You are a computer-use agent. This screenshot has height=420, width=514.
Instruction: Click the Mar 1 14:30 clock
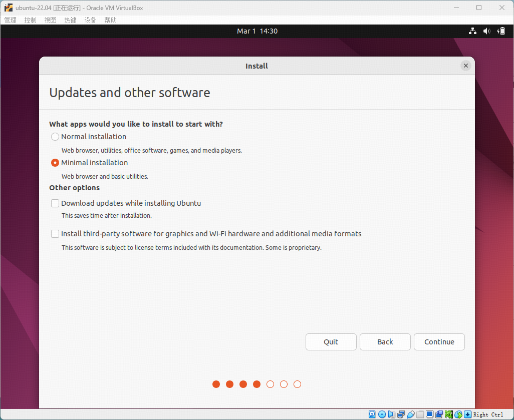click(x=257, y=31)
